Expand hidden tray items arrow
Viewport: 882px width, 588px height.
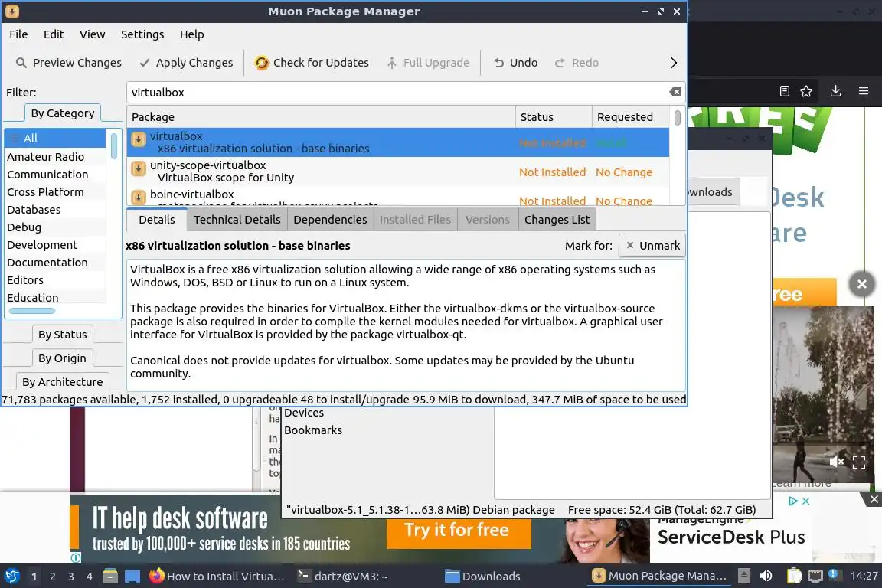743,576
